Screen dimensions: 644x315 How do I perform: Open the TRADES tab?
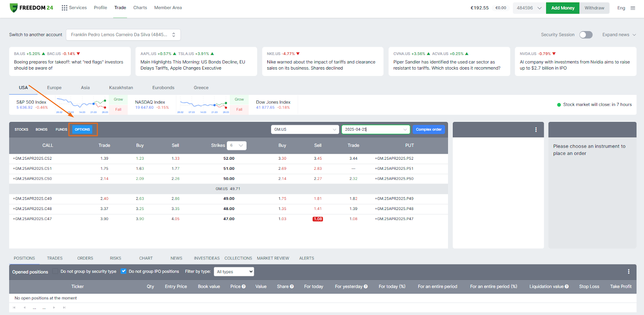click(x=55, y=258)
